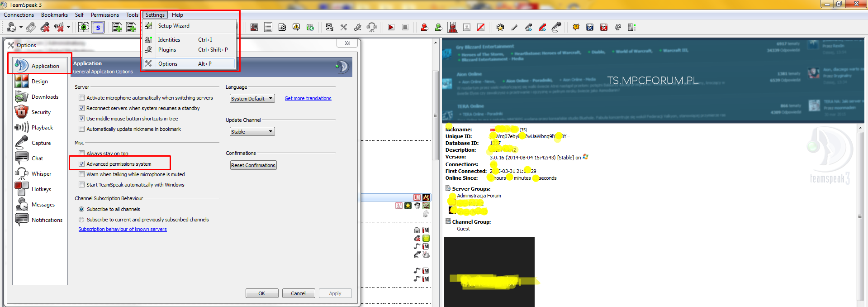Click the crossed-out avatar toolbar icon

481,28
